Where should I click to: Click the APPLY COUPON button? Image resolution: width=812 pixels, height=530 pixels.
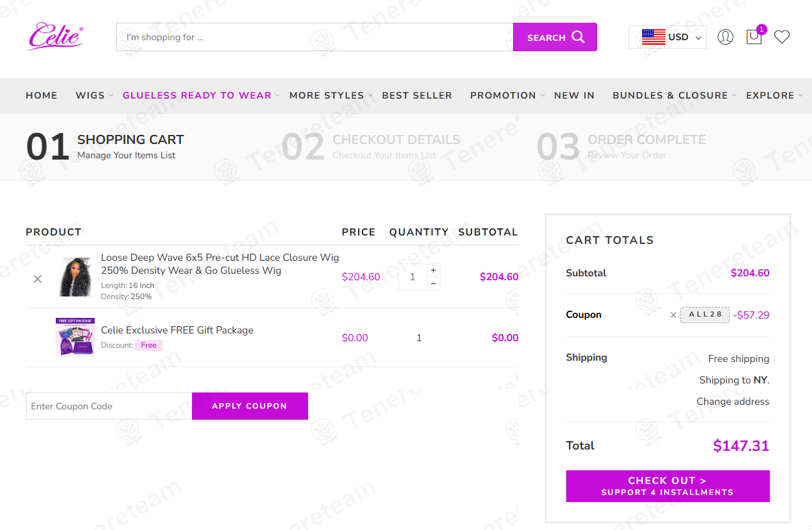coord(250,406)
